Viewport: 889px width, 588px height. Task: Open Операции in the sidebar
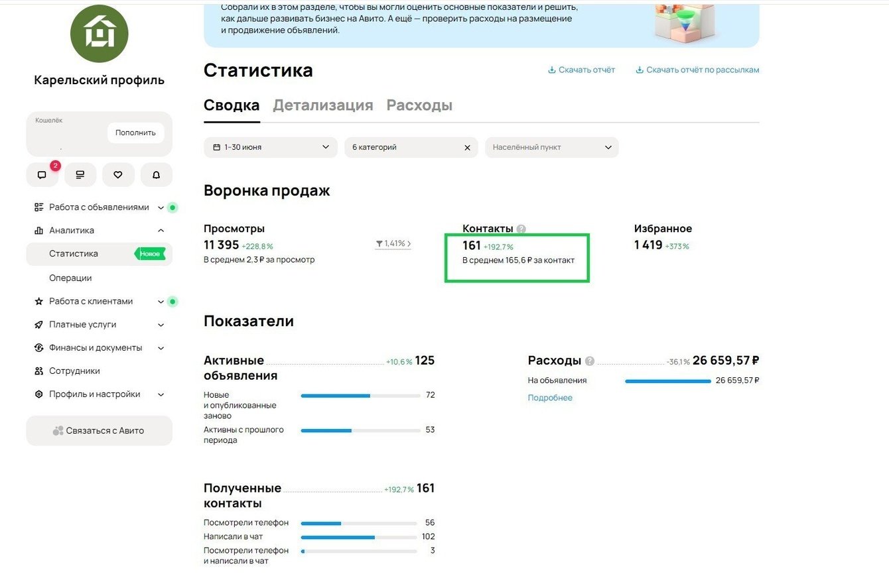[x=70, y=278]
